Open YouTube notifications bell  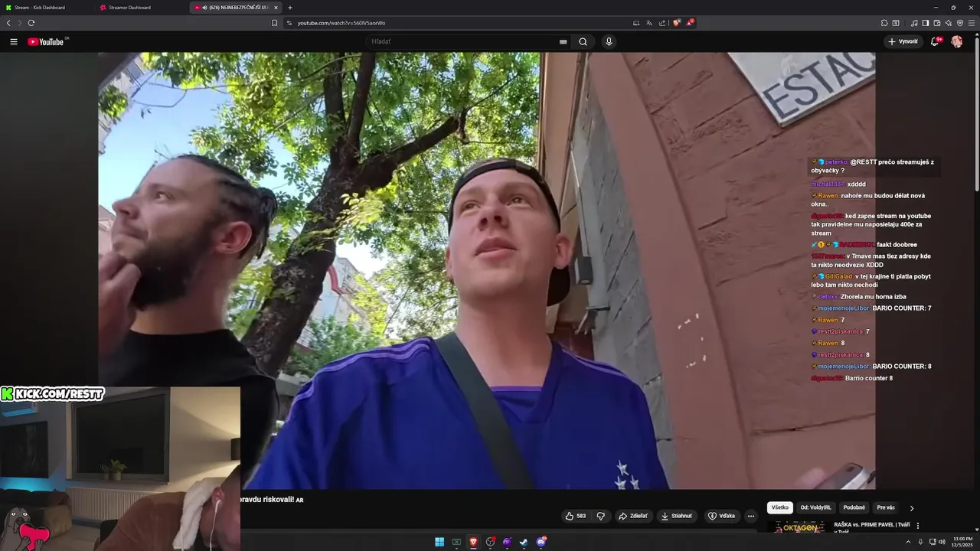pyautogui.click(x=935, y=42)
